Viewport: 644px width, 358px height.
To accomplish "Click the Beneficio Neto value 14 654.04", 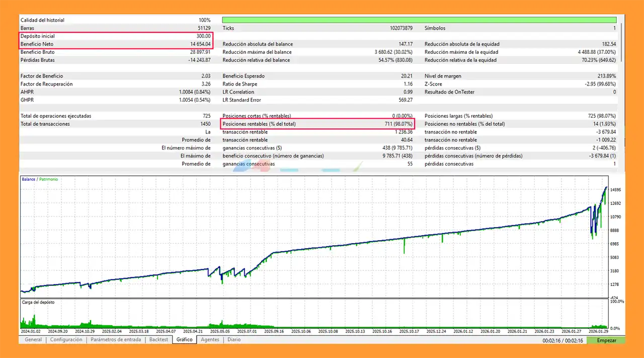I will tap(197, 44).
